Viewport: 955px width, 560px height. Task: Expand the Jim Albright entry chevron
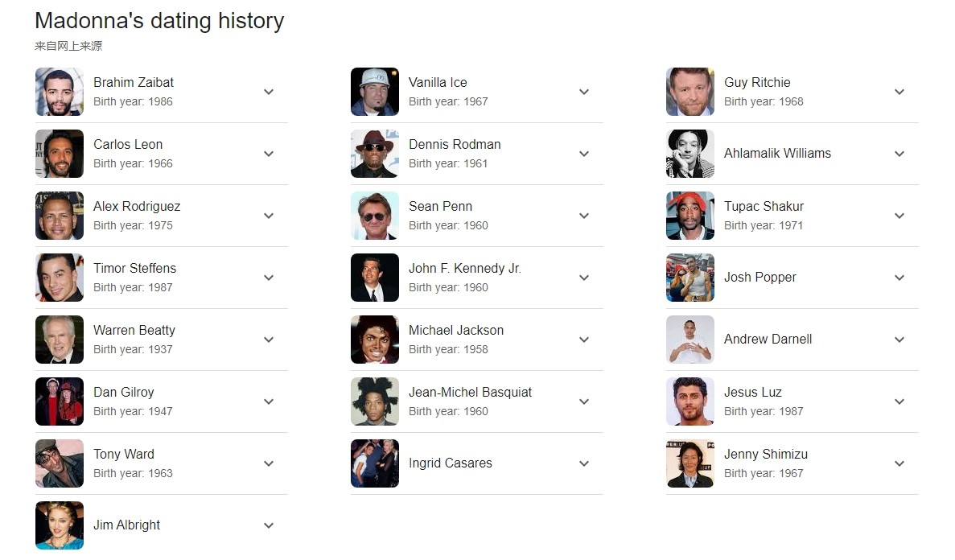[x=269, y=525]
